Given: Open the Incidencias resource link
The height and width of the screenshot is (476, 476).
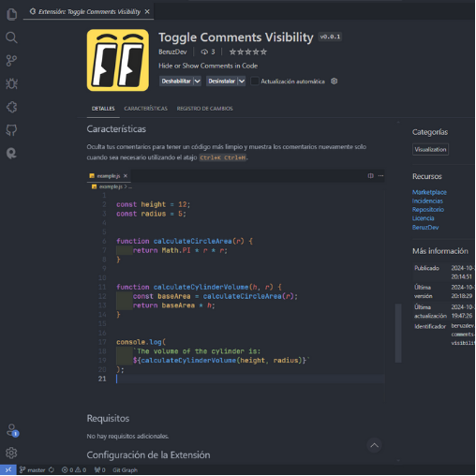Looking at the screenshot, I should click(427, 201).
